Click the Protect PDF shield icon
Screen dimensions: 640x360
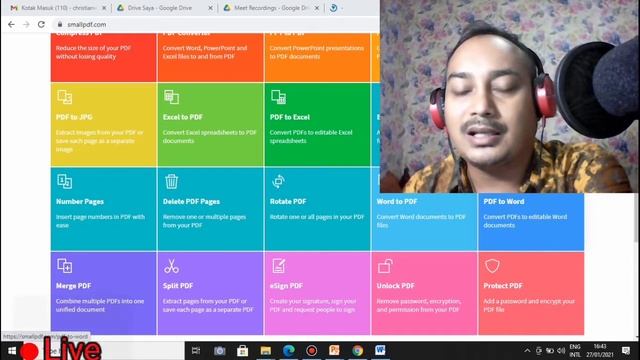point(492,266)
